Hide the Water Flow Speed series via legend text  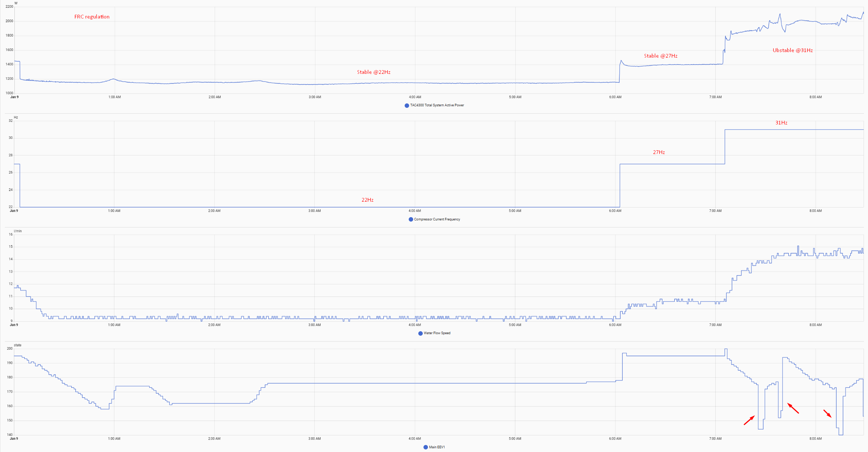click(x=437, y=333)
